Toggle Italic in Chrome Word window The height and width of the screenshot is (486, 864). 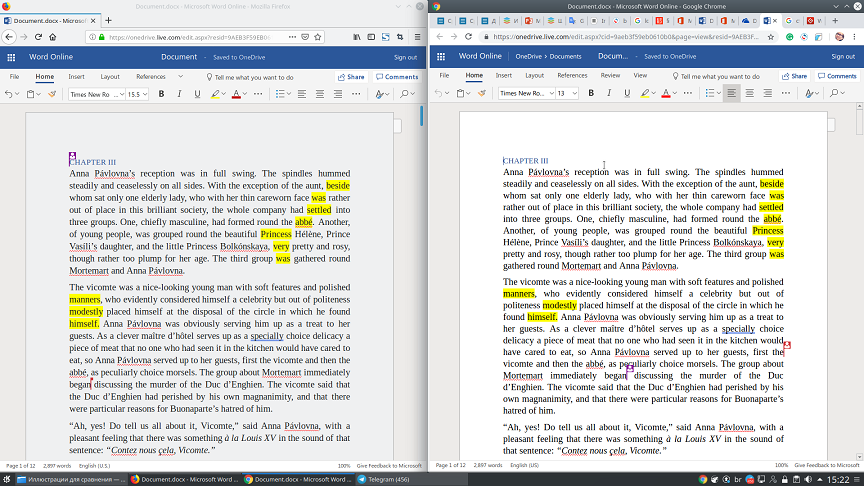pos(609,93)
